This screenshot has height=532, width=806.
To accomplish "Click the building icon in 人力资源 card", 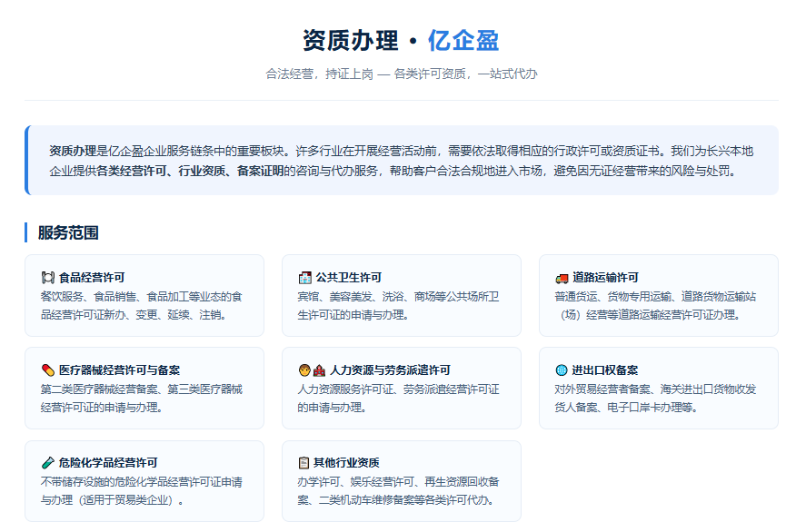I will (319, 370).
